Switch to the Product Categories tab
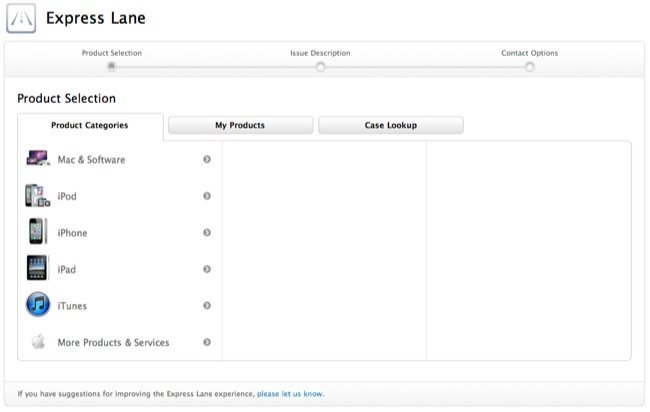This screenshot has width=650, height=412. click(x=90, y=126)
